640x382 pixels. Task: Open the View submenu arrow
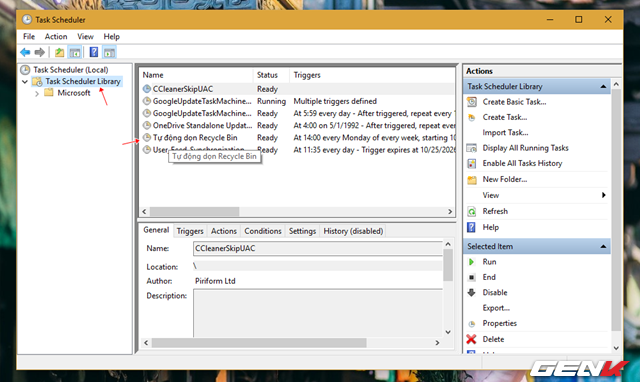tap(603, 195)
